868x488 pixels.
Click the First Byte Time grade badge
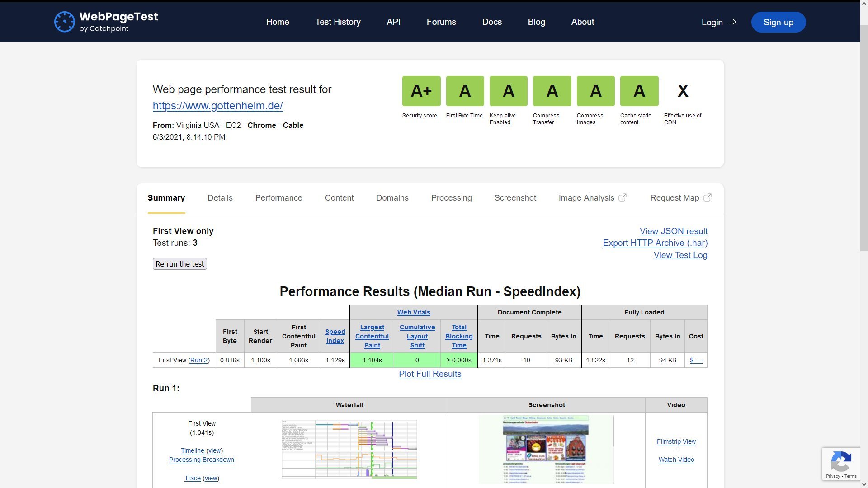[465, 91]
